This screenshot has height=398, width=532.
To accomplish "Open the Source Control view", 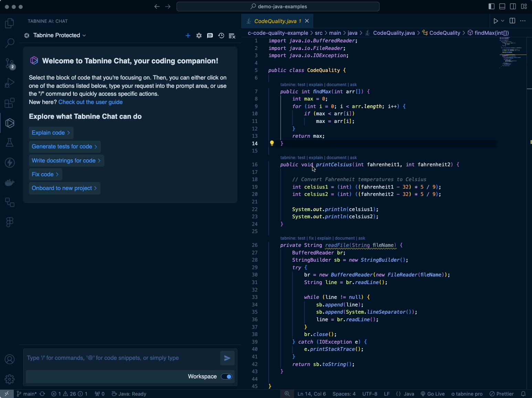I will tap(10, 63).
